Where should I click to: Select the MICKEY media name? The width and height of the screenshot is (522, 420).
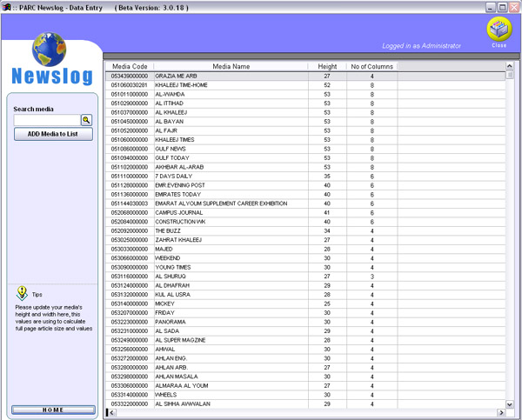tap(164, 303)
